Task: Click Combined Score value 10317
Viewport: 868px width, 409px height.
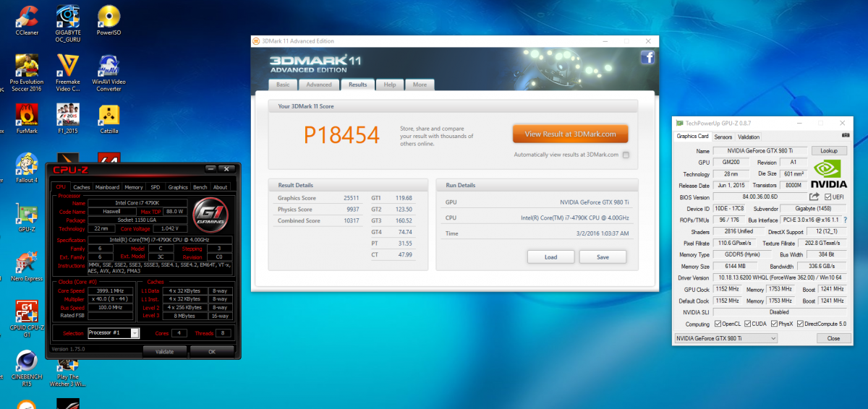Action: point(351,220)
